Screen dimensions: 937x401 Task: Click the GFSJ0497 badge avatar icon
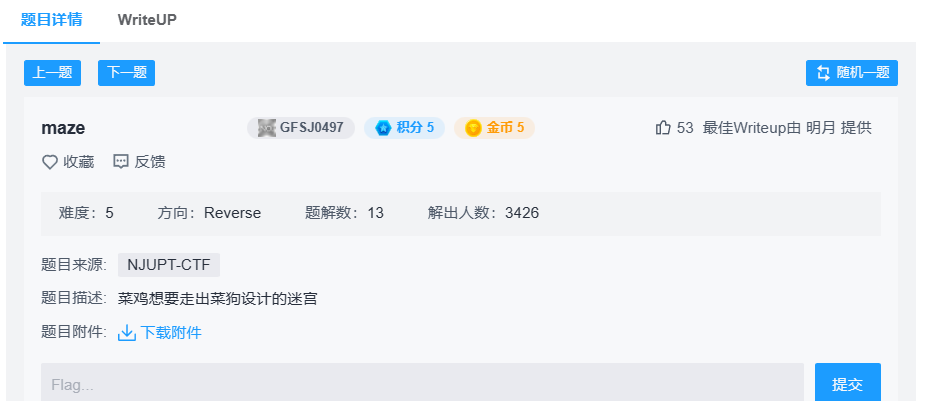(266, 128)
